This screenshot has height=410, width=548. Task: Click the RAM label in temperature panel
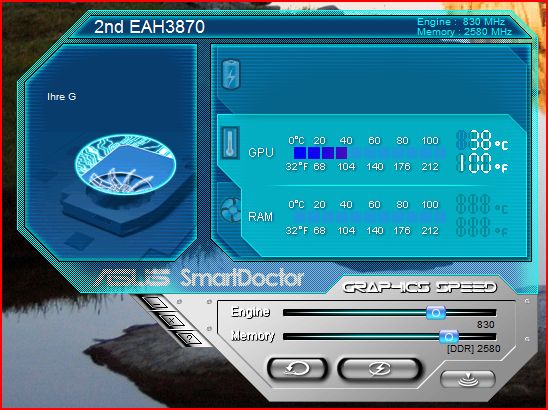click(260, 217)
